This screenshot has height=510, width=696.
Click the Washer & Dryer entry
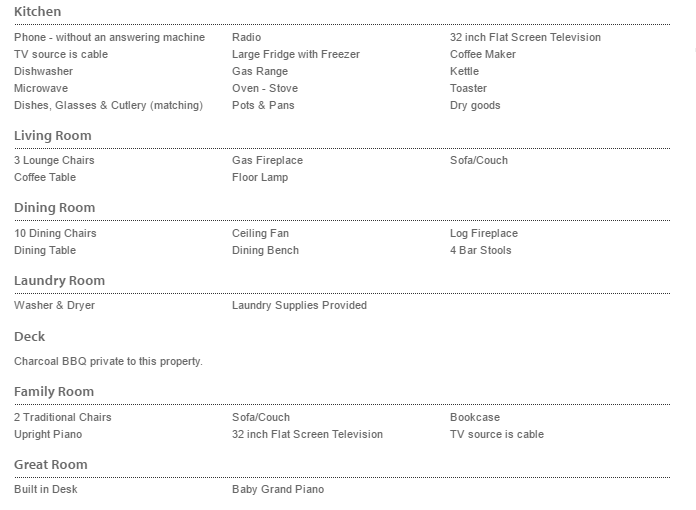pyautogui.click(x=54, y=305)
